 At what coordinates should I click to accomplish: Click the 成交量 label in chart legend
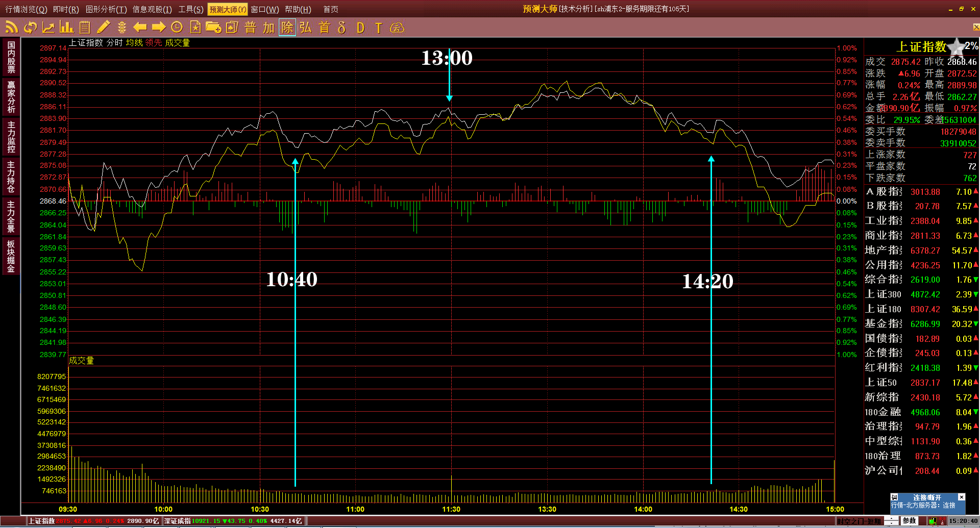177,43
